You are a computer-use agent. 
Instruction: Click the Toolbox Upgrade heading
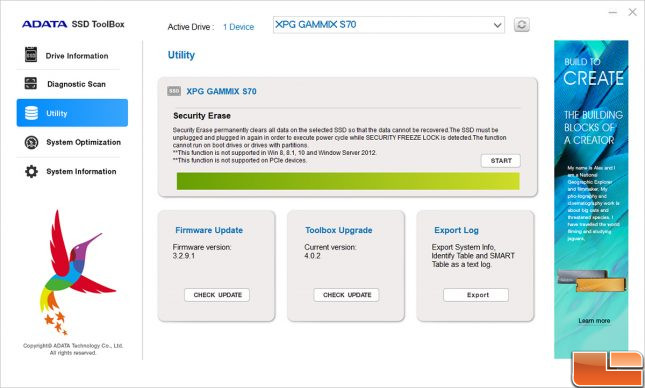[x=339, y=230]
